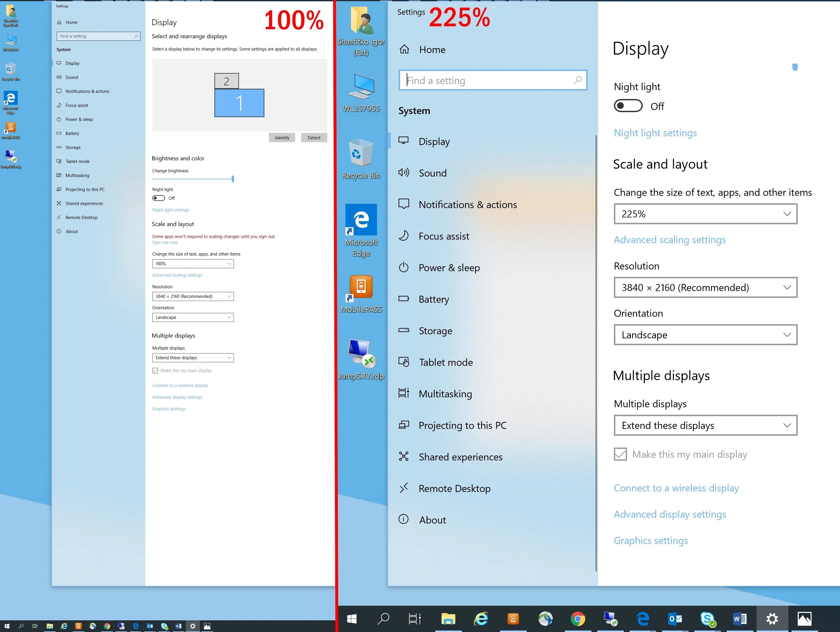Open Skype icon on the right taskbar
Viewport: 840px width, 632px height.
pyautogui.click(x=708, y=619)
